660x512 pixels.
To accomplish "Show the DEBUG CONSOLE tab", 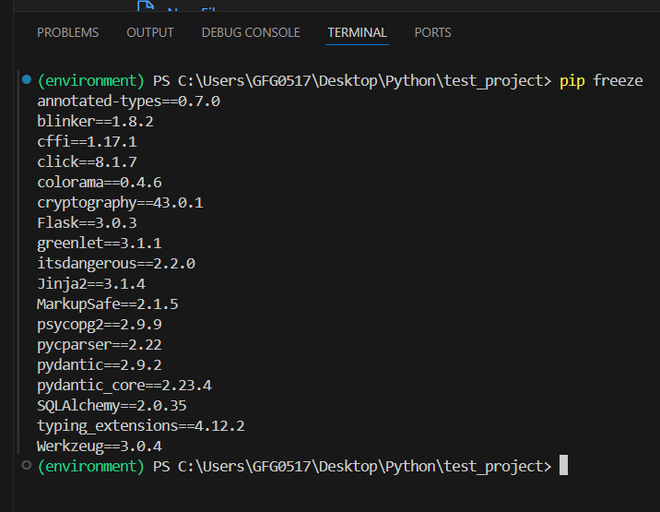I will click(x=251, y=33).
